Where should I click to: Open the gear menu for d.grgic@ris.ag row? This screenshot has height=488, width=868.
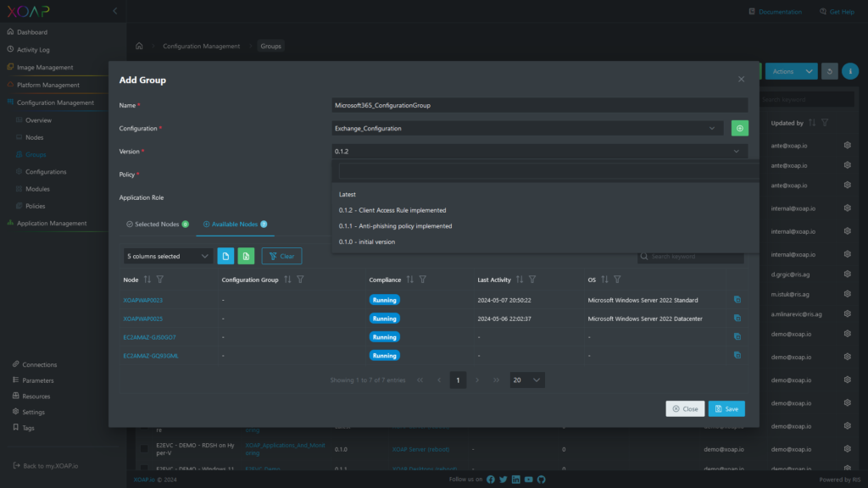click(x=848, y=274)
